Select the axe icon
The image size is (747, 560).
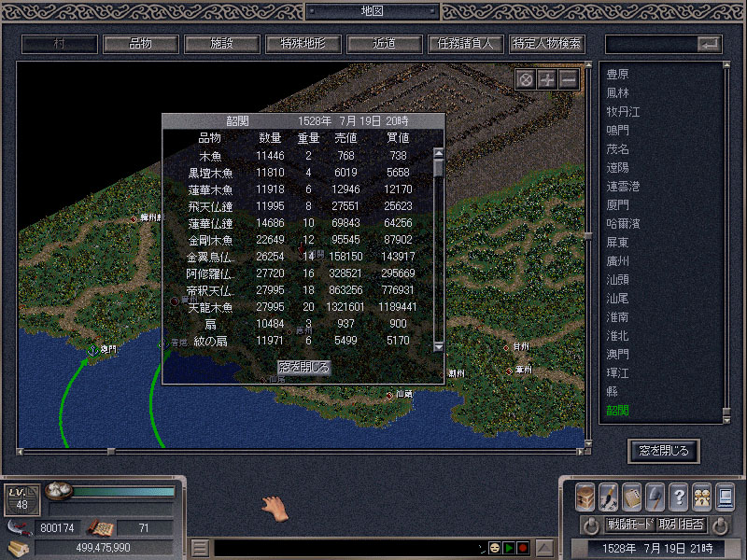[x=655, y=496]
